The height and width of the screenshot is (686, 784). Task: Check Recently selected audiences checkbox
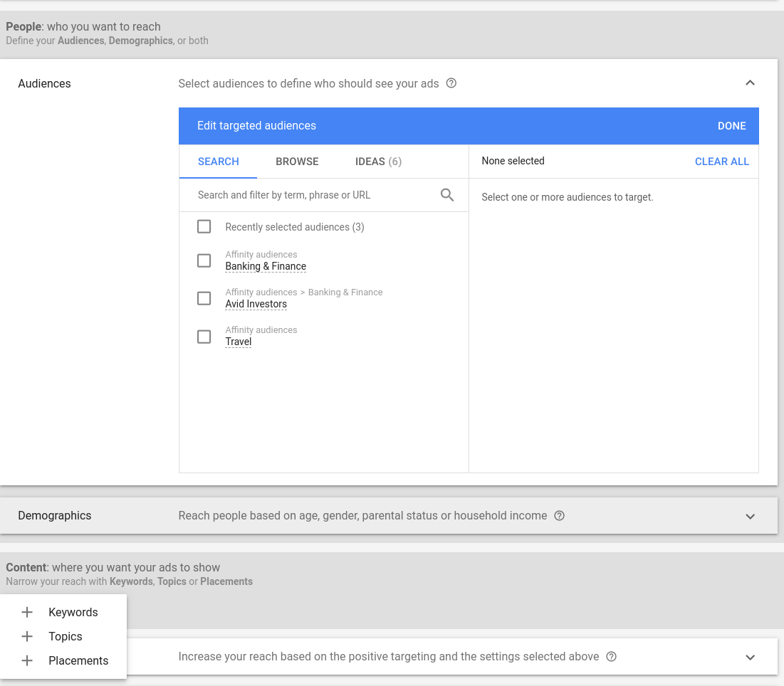coord(204,226)
